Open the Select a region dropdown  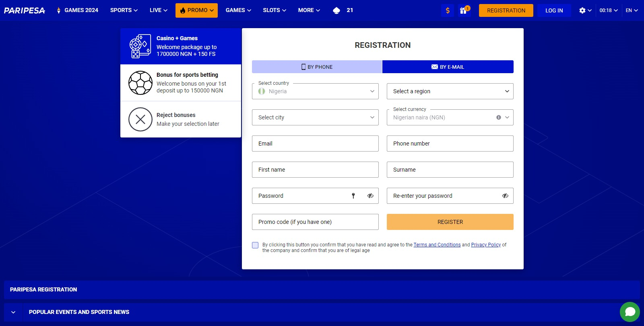coord(450,91)
